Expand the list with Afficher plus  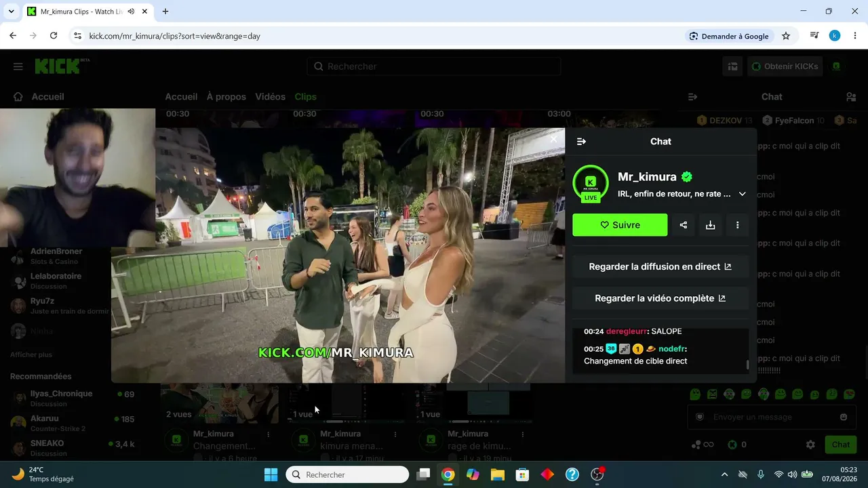pos(31,354)
